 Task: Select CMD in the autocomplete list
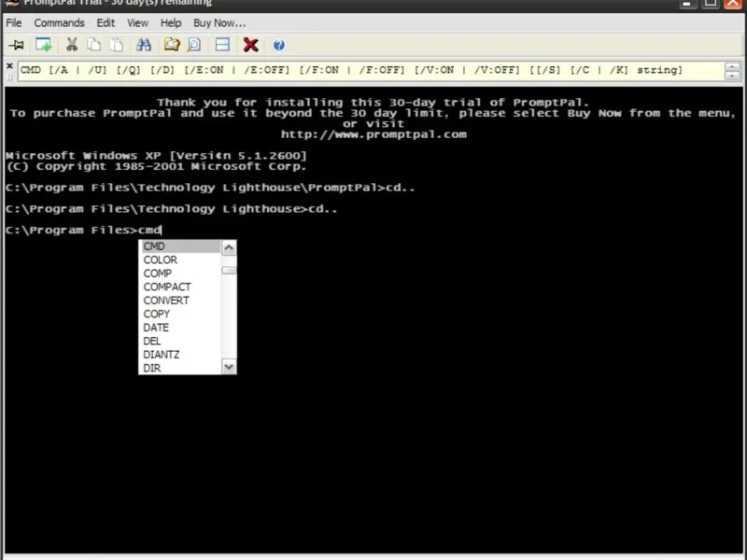(x=180, y=246)
